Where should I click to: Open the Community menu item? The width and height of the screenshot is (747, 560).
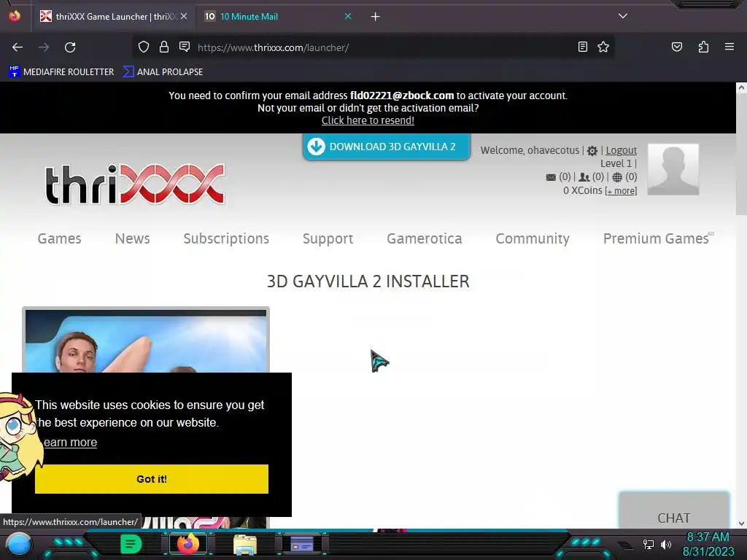coord(533,238)
